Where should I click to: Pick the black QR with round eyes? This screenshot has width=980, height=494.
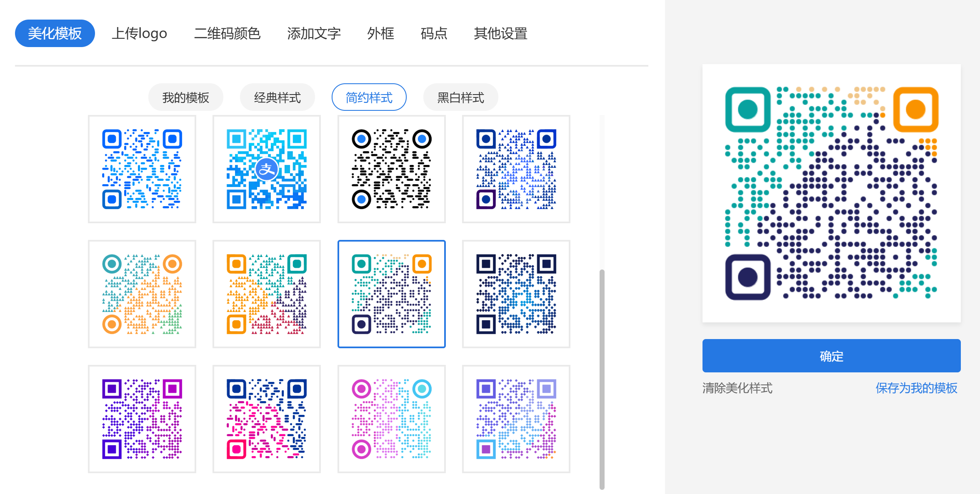coord(391,169)
